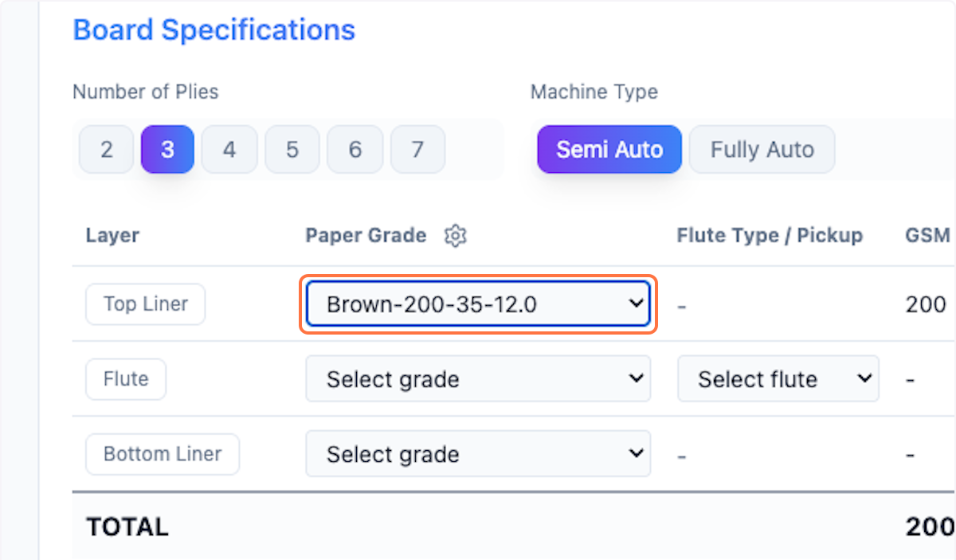Viewport: 956px width, 560px height.
Task: Open Bottom Liner paper grade dropdown
Action: pyautogui.click(x=478, y=454)
